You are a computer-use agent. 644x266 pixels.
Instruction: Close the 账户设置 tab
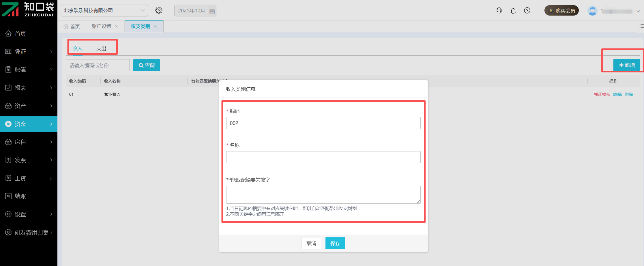click(116, 26)
